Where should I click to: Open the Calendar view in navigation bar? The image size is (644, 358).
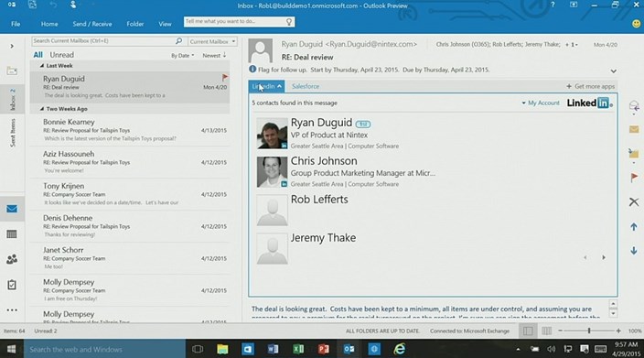(x=12, y=234)
